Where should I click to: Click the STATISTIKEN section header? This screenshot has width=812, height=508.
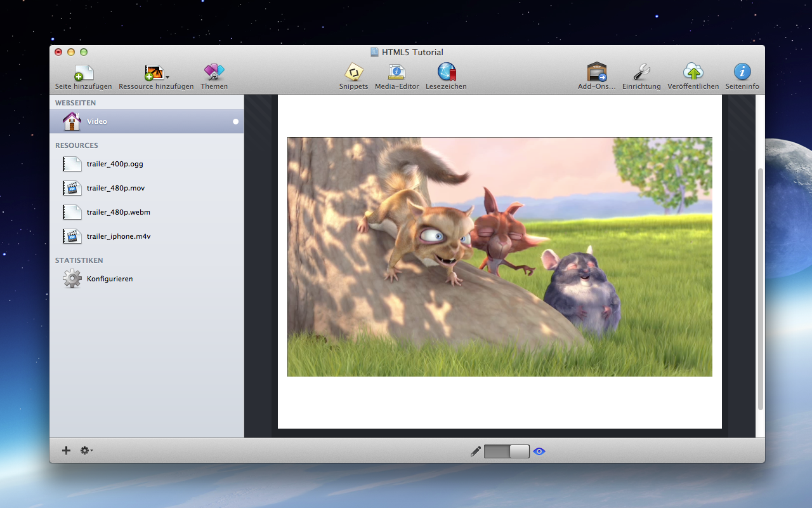[x=79, y=260]
